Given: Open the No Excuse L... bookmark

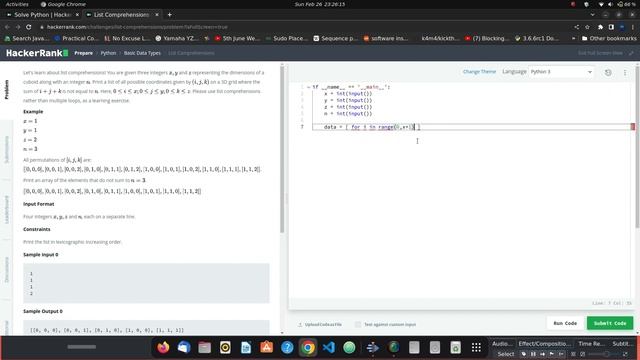Looking at the screenshot, I should click(127, 38).
